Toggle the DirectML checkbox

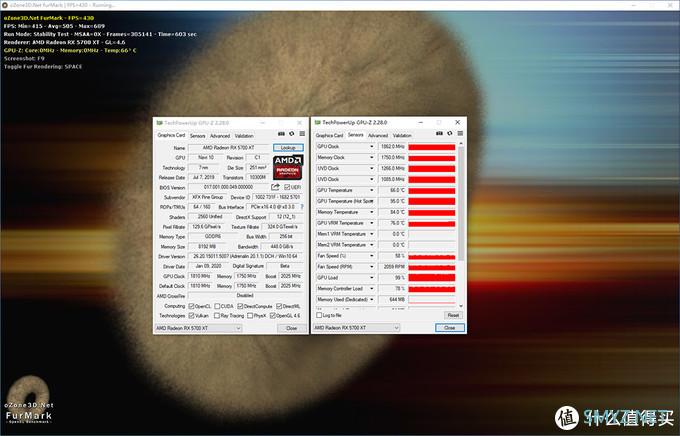pyautogui.click(x=279, y=306)
